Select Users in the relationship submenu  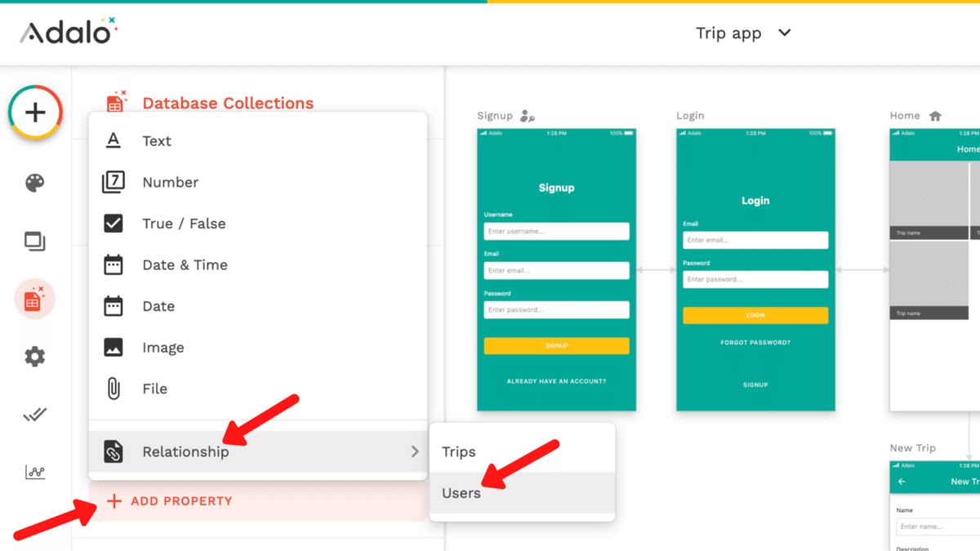point(522,493)
